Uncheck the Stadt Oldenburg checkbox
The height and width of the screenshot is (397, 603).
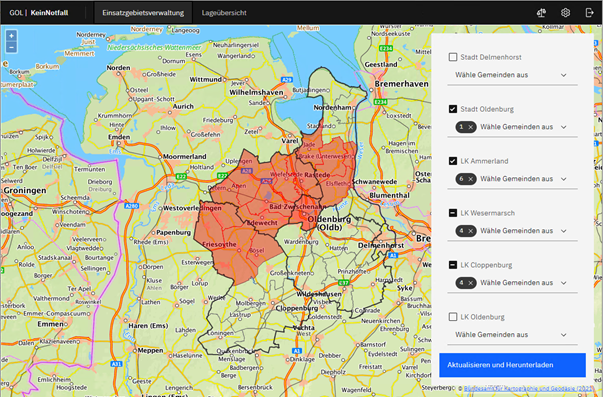point(453,109)
